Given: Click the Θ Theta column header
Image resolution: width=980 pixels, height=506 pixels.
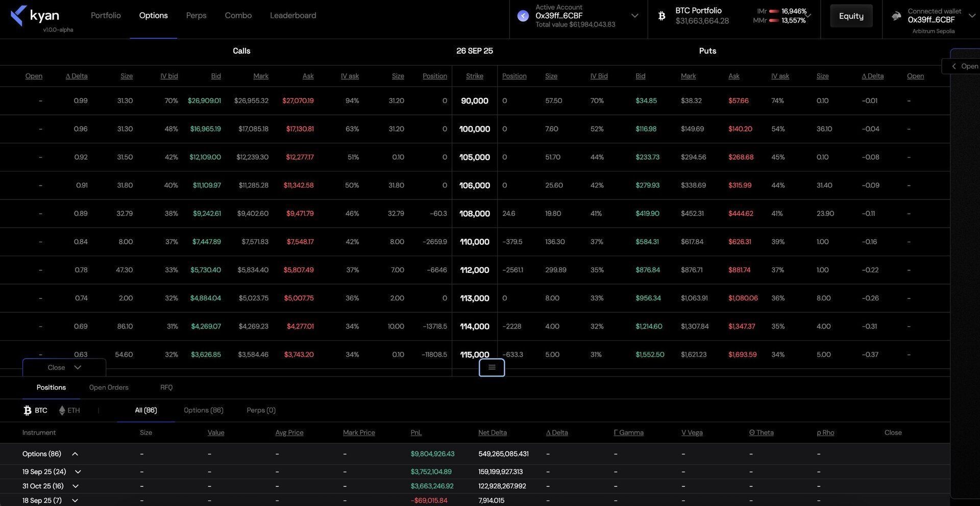Looking at the screenshot, I should point(762,433).
